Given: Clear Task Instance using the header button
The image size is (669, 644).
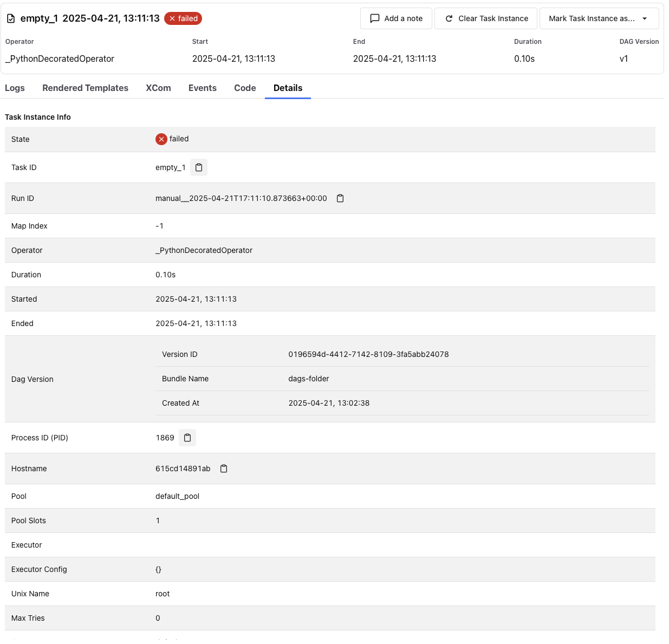Looking at the screenshot, I should pyautogui.click(x=486, y=18).
